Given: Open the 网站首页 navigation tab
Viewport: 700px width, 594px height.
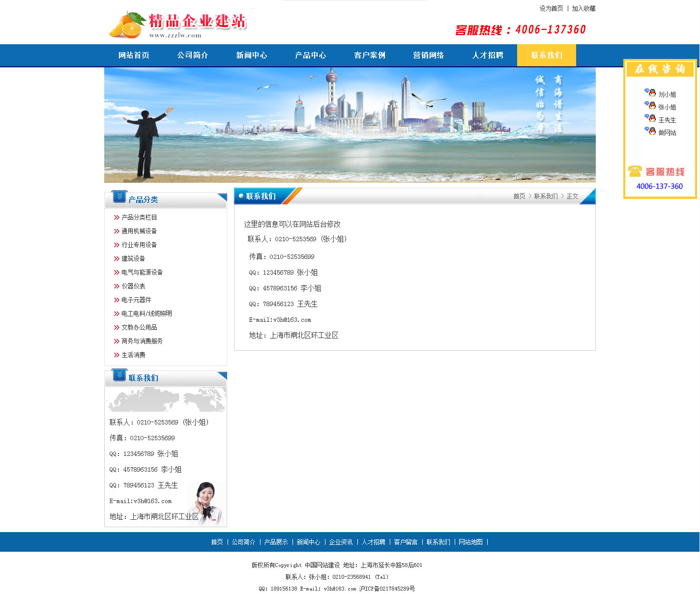Looking at the screenshot, I should tap(134, 56).
